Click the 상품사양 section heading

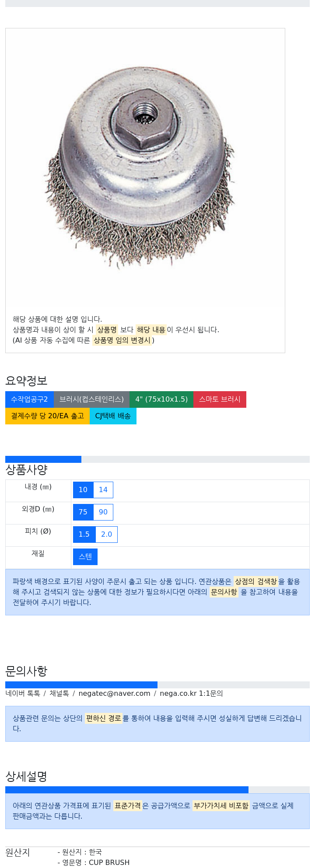[x=26, y=470]
